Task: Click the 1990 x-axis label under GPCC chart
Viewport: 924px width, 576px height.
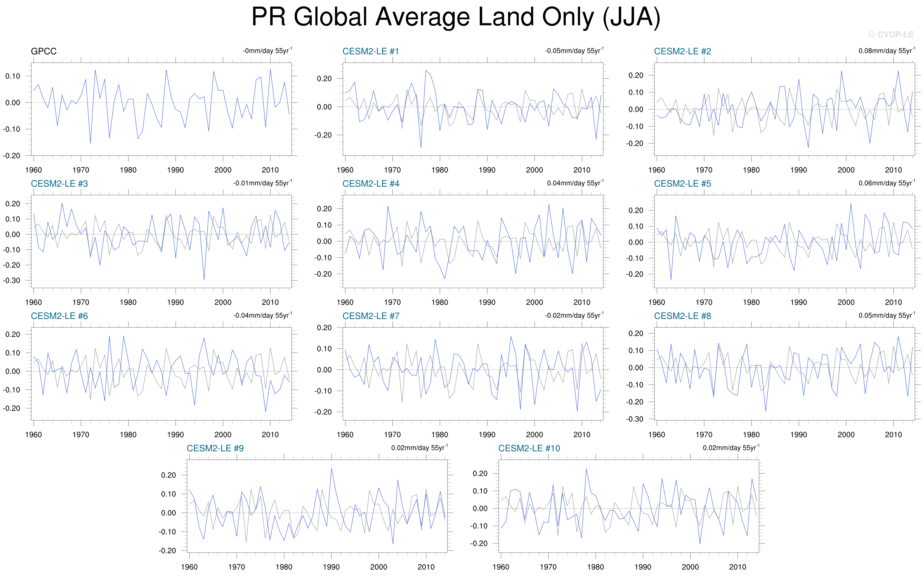Action: click(x=175, y=170)
